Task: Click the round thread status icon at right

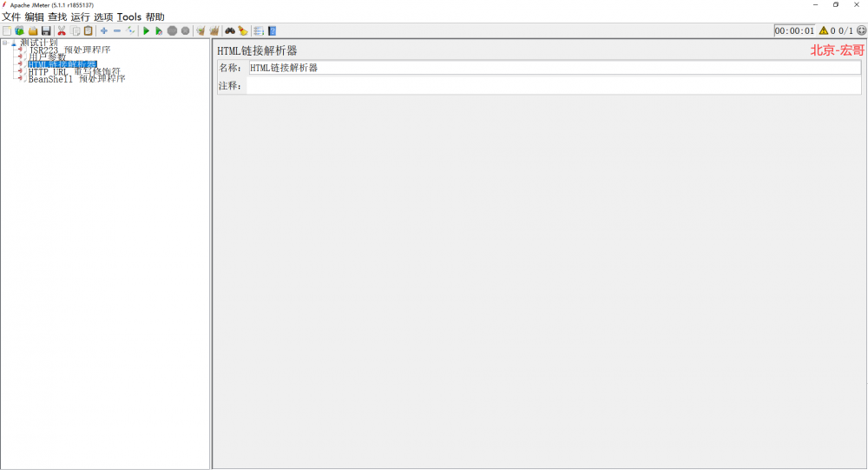Action: click(861, 30)
